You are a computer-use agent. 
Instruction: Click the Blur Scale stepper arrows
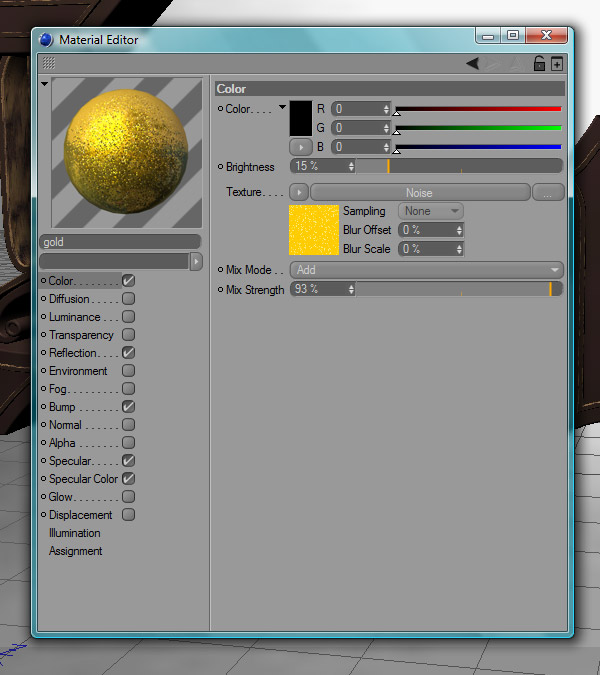pos(459,249)
